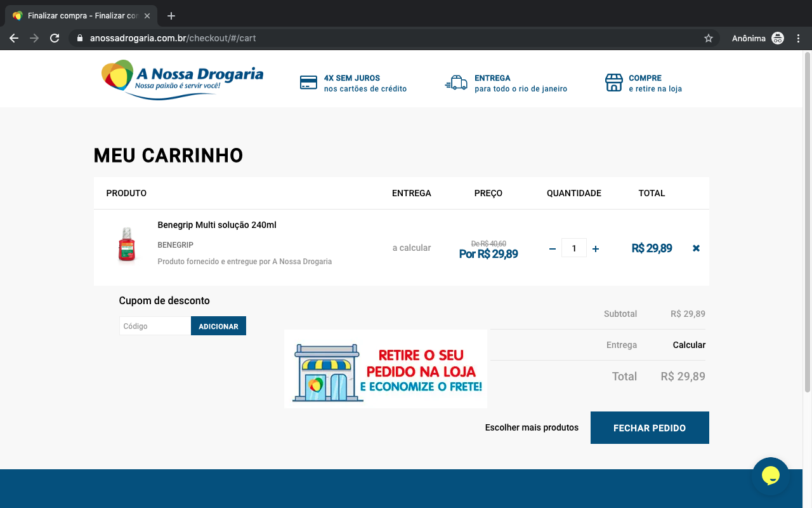This screenshot has height=508, width=812.
Task: Click 'COMPRE e retire na loja'
Action: (x=655, y=83)
